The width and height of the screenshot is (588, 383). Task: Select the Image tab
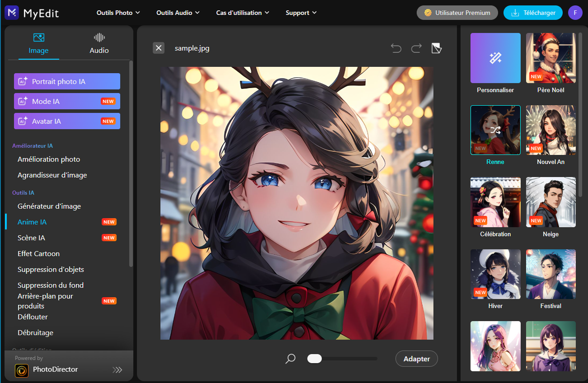click(38, 43)
